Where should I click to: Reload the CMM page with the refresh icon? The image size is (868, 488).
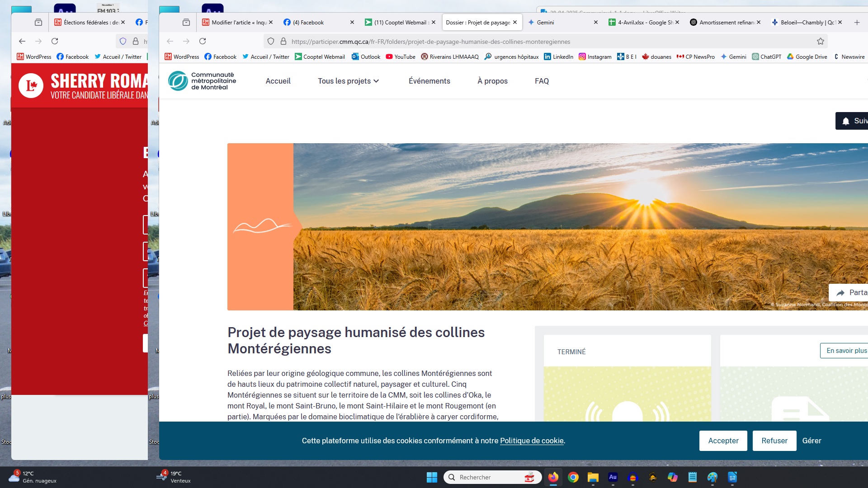pyautogui.click(x=203, y=41)
